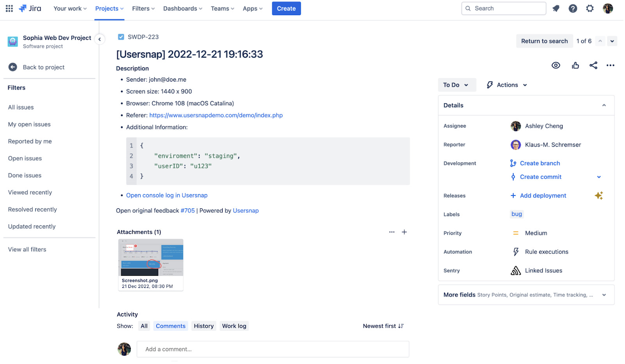Expand the Create commit dropdown

[598, 177]
